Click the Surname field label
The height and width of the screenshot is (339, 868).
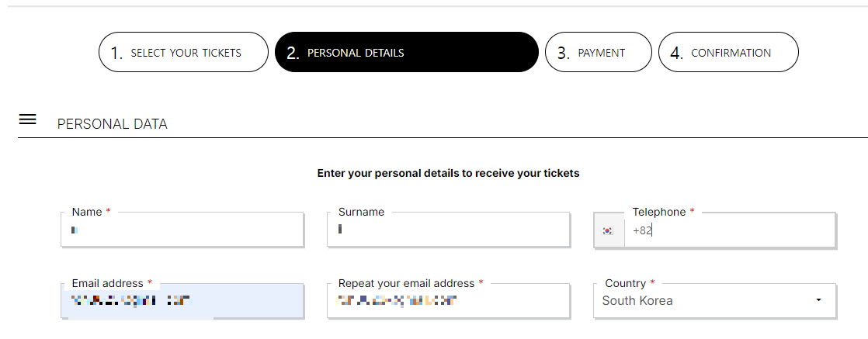pyautogui.click(x=361, y=212)
